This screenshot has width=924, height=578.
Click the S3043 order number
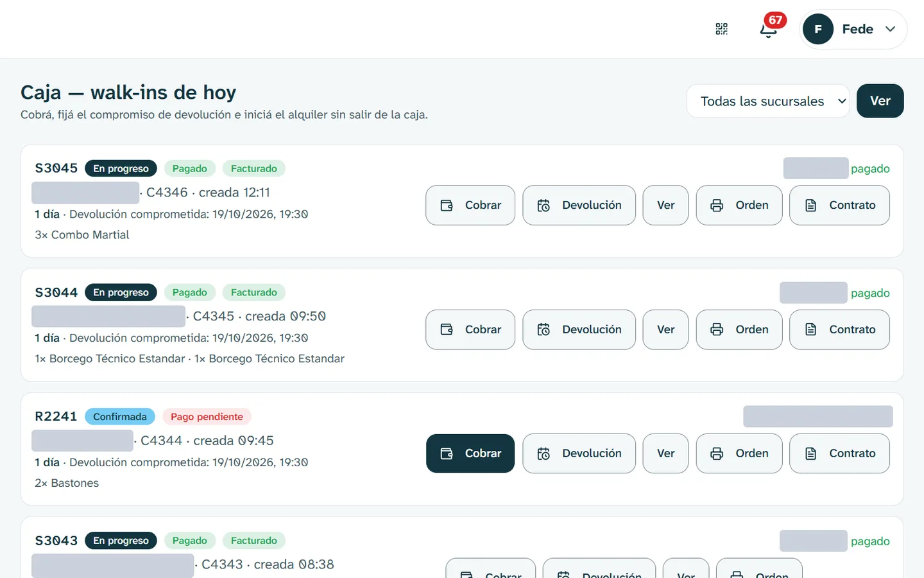pos(56,541)
